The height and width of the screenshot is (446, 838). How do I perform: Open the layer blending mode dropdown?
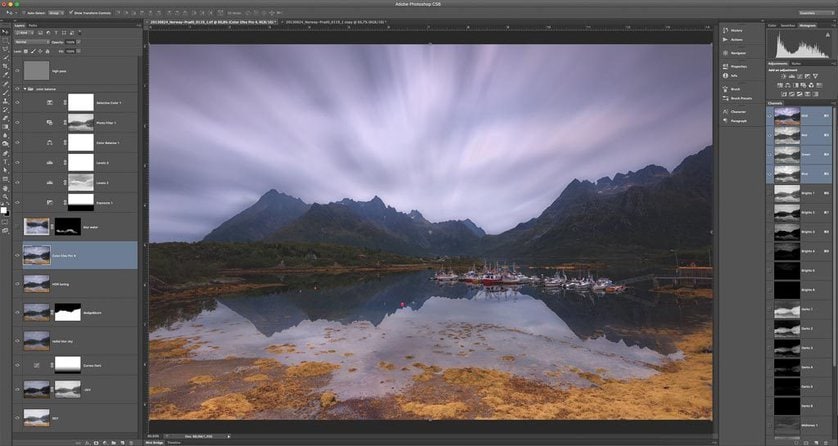click(29, 41)
